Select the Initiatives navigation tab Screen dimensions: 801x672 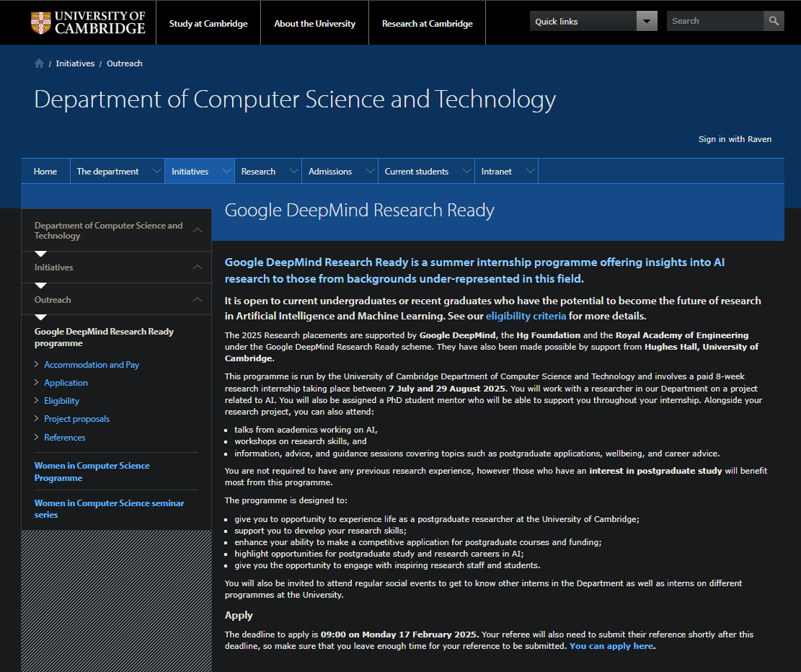(x=190, y=171)
